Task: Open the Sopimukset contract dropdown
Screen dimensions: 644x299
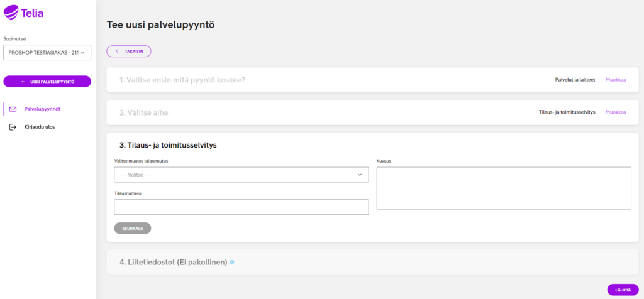Action: pos(47,53)
